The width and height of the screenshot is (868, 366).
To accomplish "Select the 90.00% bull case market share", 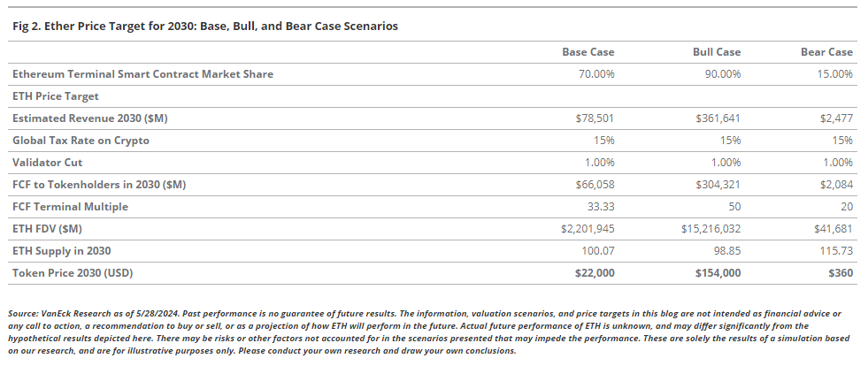I will tap(720, 74).
